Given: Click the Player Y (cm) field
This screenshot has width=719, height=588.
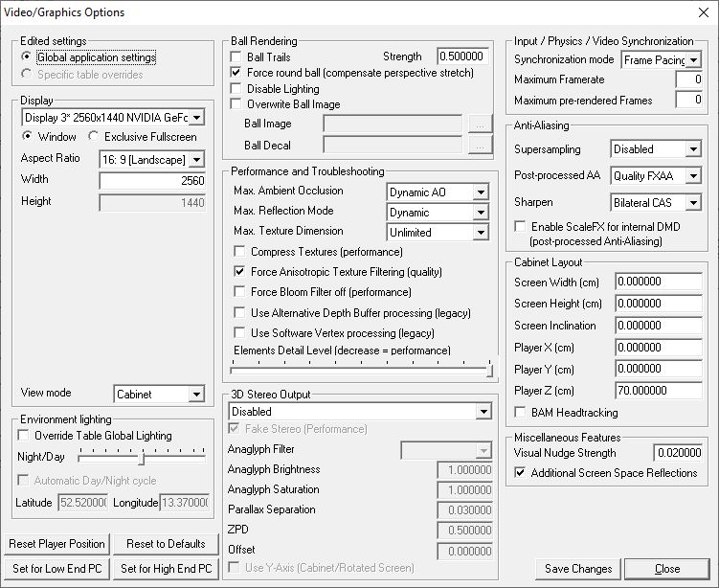Looking at the screenshot, I should pyautogui.click(x=659, y=369).
